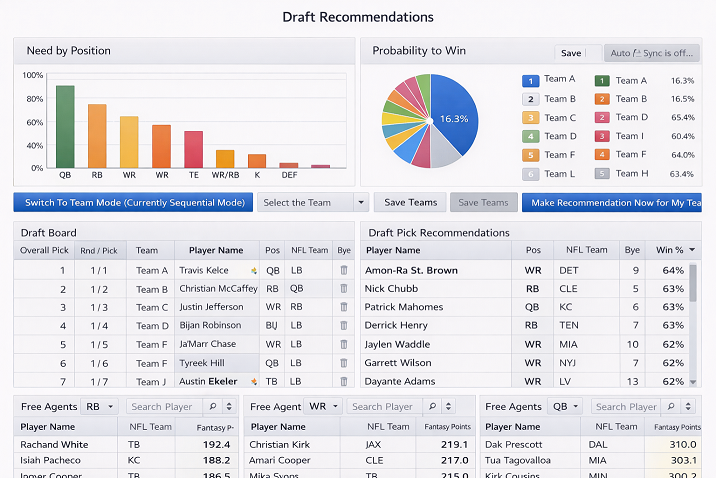The image size is (716, 478).
Task: Click the WR free agents search magnifier
Action: point(432,406)
